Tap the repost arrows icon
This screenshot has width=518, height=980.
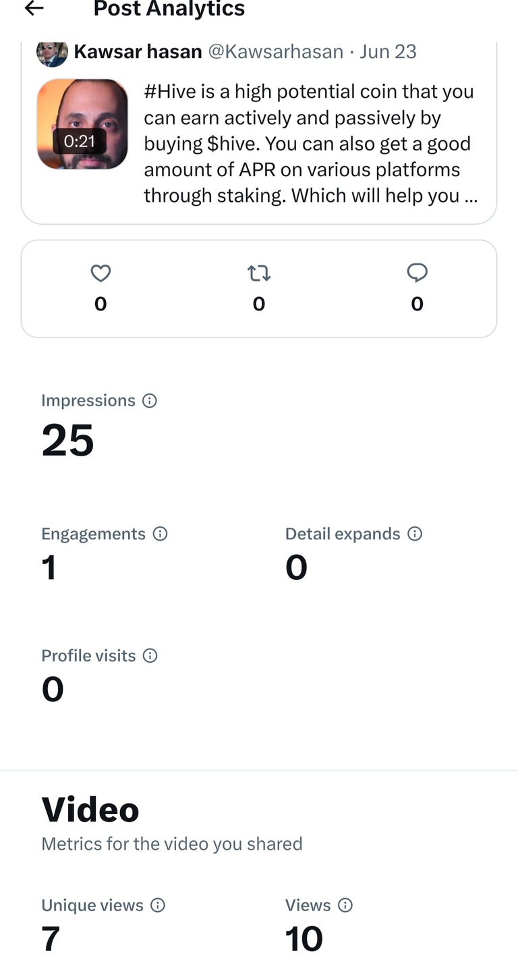tap(259, 273)
